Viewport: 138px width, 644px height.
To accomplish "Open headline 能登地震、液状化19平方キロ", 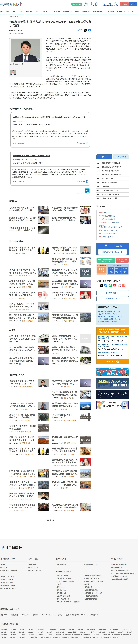I will coord(111,167).
